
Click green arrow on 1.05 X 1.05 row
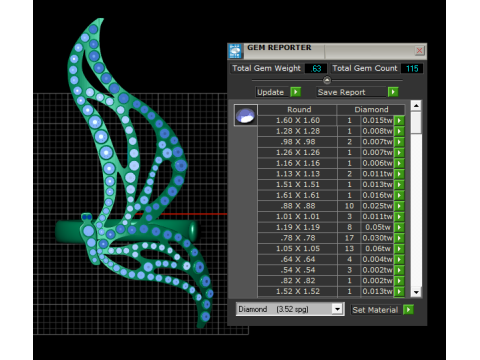tap(399, 248)
